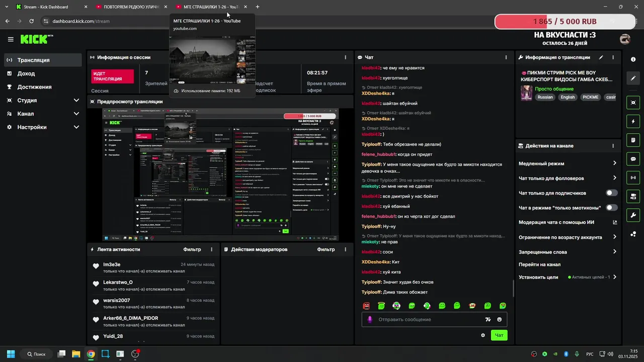Open File Explorer folder on taskbar
644x362 pixels.
76,354
